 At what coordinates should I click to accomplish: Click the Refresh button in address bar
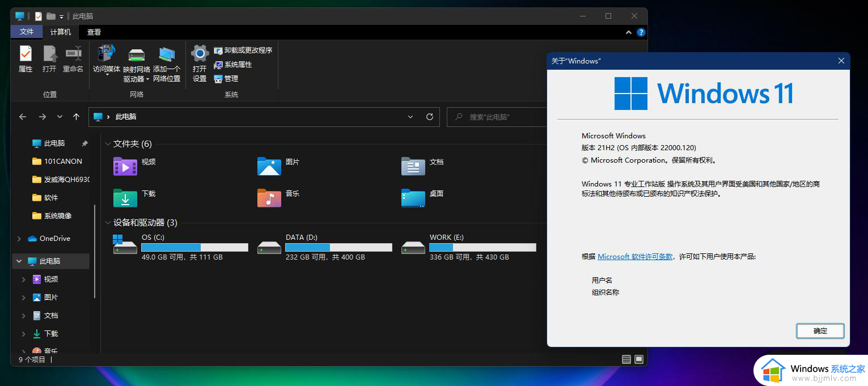(x=430, y=117)
